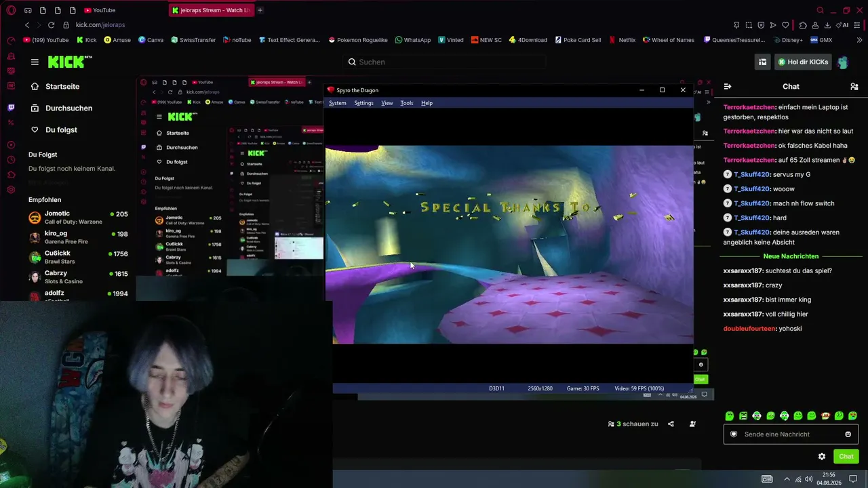Click the shield icon in message field
The width and height of the screenshot is (868, 488).
[x=734, y=434]
